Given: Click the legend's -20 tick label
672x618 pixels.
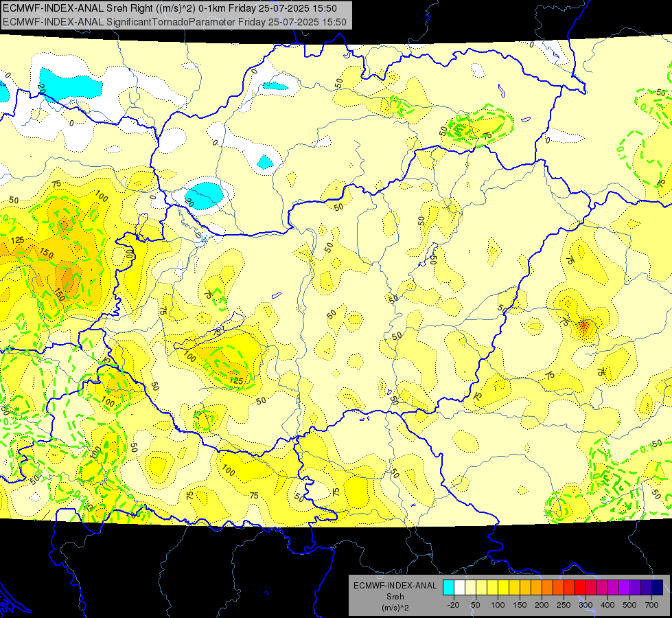Looking at the screenshot, I should [x=454, y=605].
